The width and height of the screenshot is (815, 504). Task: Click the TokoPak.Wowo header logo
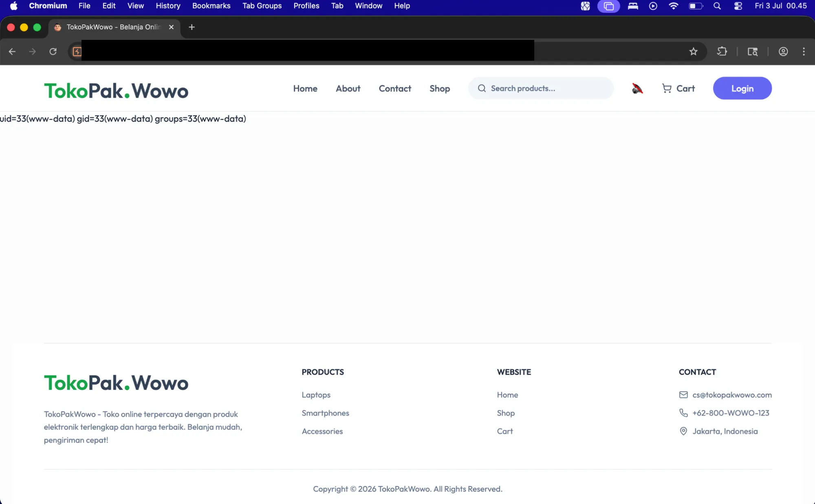click(116, 91)
